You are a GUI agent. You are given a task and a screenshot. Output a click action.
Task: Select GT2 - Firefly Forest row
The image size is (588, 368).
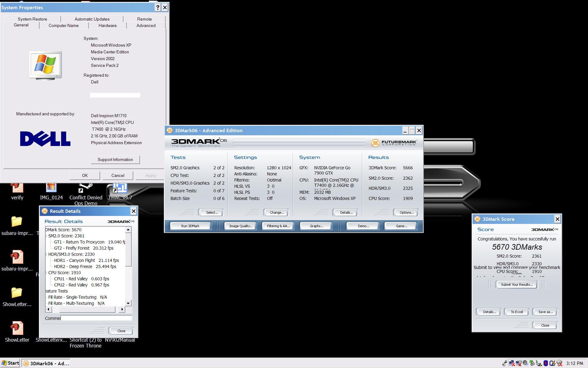coord(84,248)
